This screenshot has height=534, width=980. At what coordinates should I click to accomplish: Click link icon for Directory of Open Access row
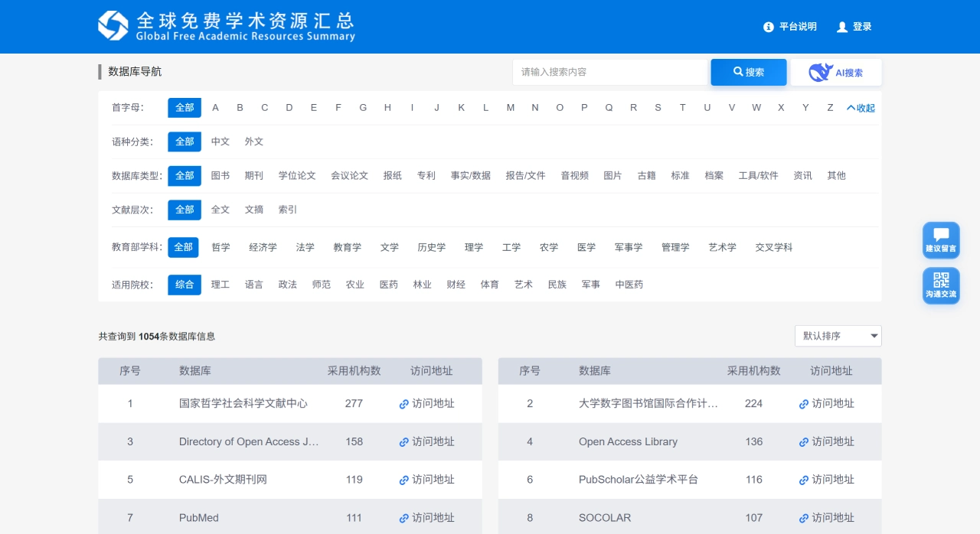click(x=404, y=442)
